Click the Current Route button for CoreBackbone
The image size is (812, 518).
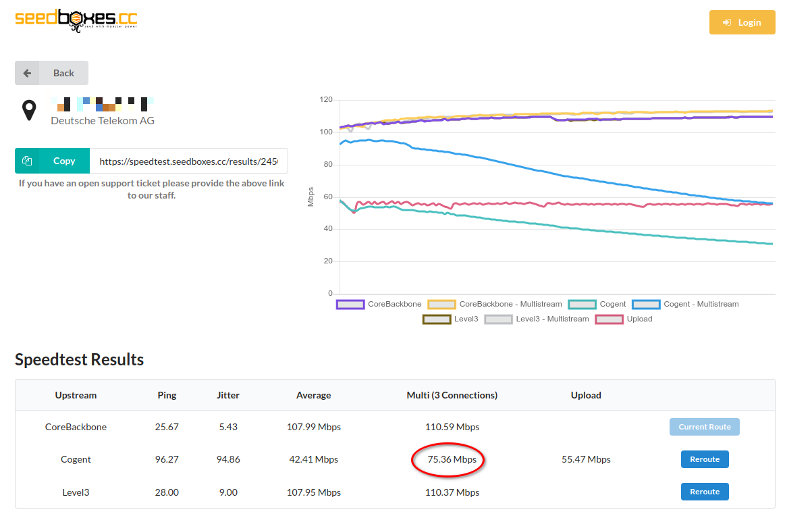click(x=705, y=427)
